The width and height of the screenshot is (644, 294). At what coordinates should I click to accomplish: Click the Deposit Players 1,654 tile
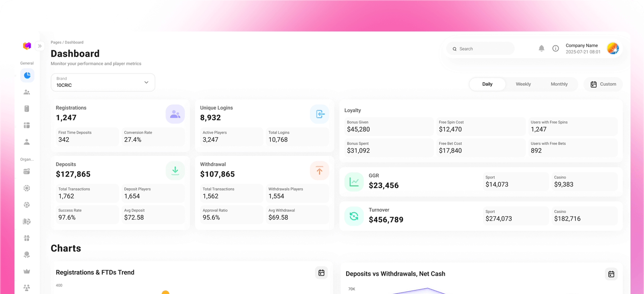click(153, 193)
